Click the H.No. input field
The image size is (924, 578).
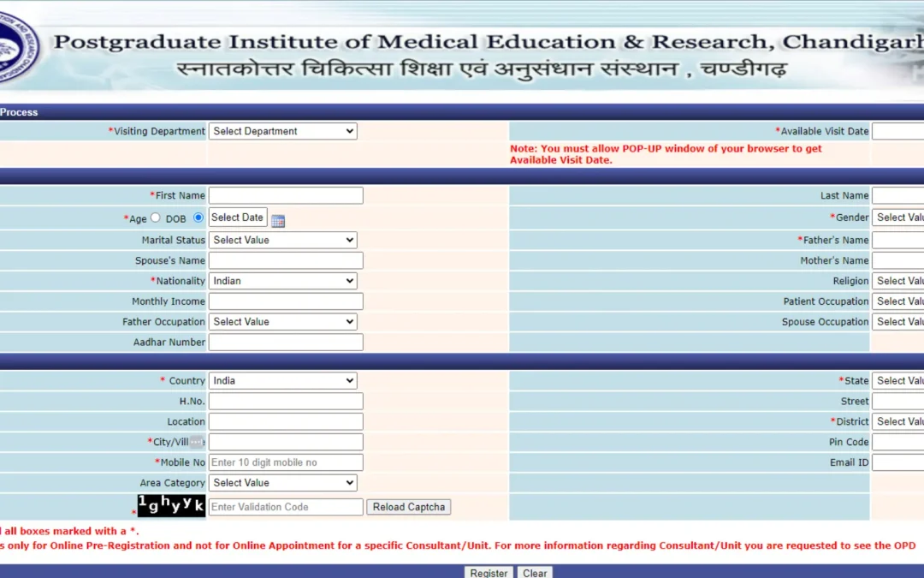click(x=286, y=401)
